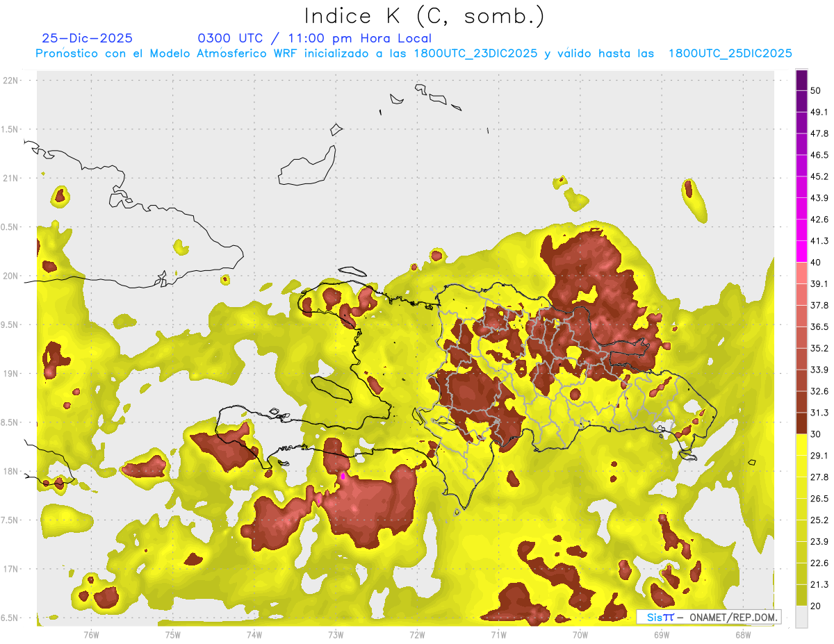The image size is (834, 644).
Task: Click the colorbar value '36.5'
Action: (819, 327)
